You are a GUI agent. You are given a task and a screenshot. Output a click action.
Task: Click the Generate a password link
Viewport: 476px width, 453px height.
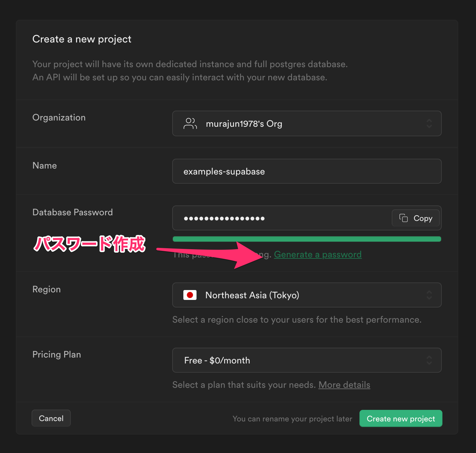pos(318,254)
